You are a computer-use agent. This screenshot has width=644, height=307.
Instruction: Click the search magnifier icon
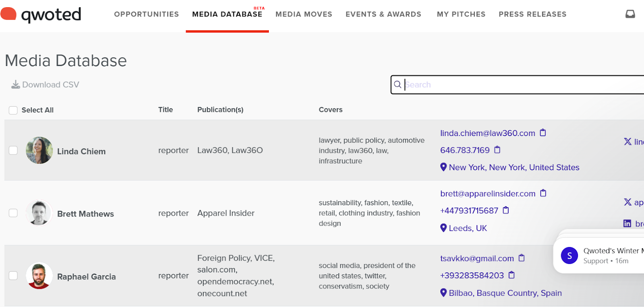pos(397,84)
